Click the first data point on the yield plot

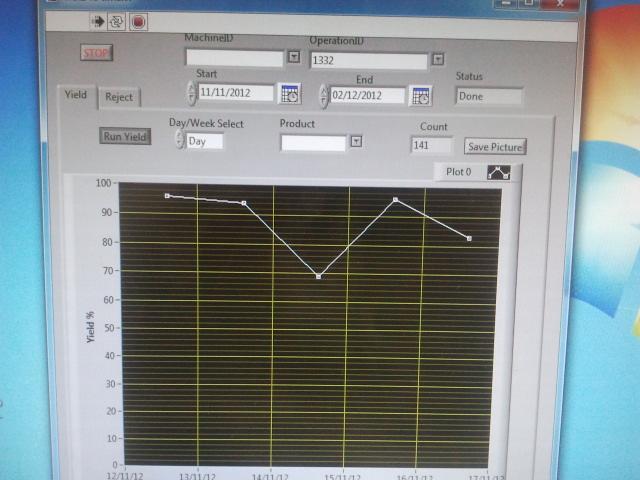point(167,196)
